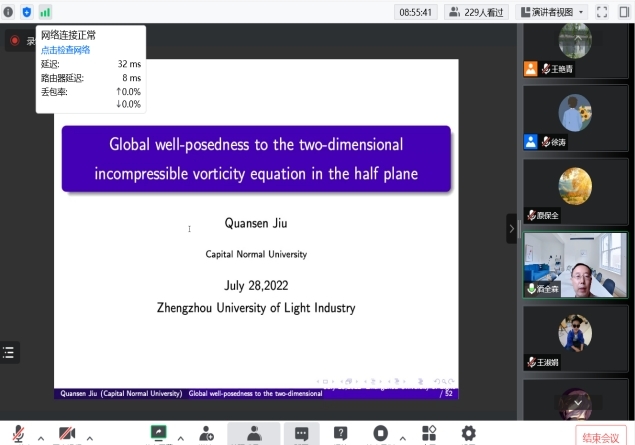635x445 pixels.
Task: Click 'Zhengzhou University of Light Industry' text
Action: point(256,308)
